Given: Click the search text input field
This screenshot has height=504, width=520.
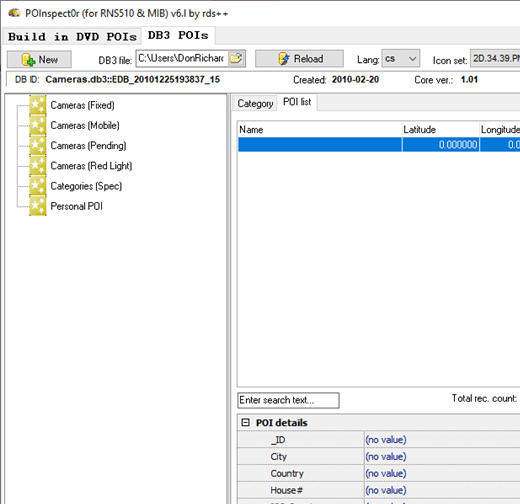Looking at the screenshot, I should pos(288,400).
